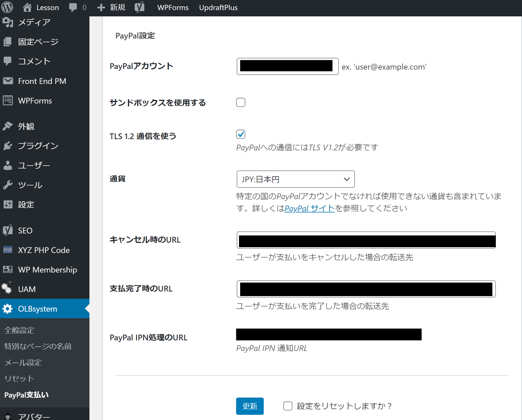Image resolution: width=522 pixels, height=420 pixels.
Task: Click the PayPalアカウント input field
Action: point(288,66)
